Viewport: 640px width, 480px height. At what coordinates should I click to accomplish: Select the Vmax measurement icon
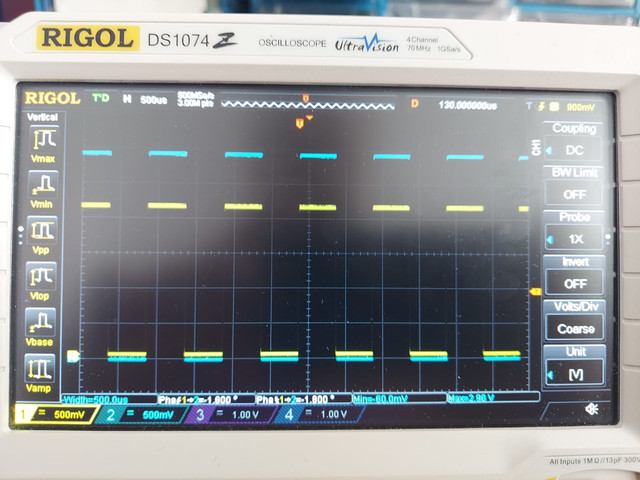point(44,139)
